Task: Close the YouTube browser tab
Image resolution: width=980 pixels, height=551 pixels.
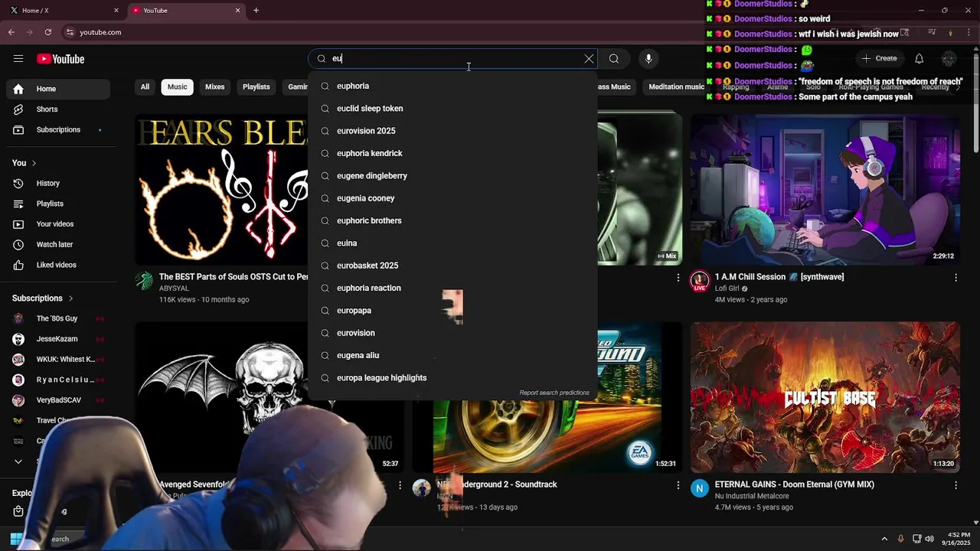Action: tap(237, 10)
